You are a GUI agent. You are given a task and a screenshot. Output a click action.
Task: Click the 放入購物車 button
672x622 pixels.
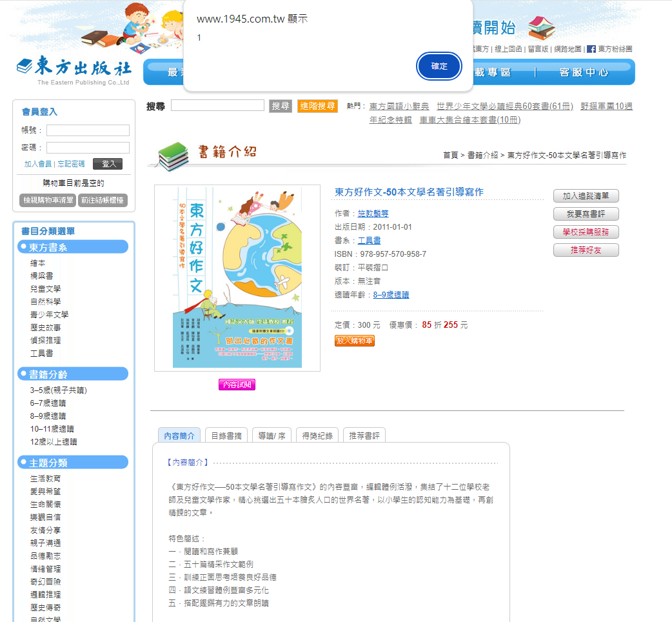pyautogui.click(x=355, y=341)
